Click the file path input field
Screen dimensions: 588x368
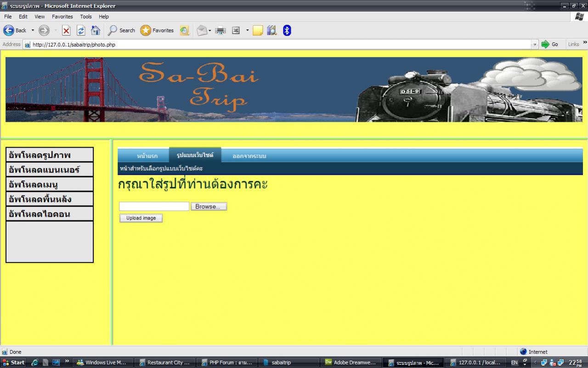[x=154, y=207]
